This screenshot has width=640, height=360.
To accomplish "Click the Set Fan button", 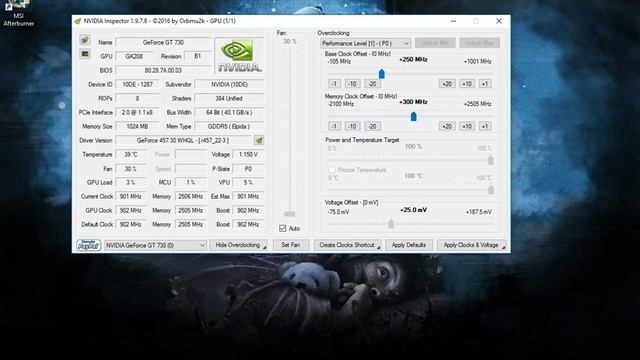I will (x=291, y=245).
